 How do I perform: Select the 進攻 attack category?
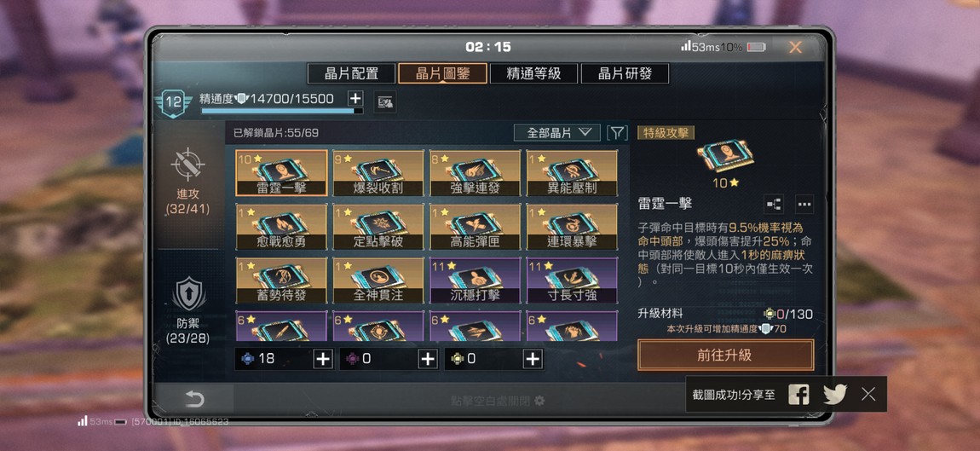188,182
